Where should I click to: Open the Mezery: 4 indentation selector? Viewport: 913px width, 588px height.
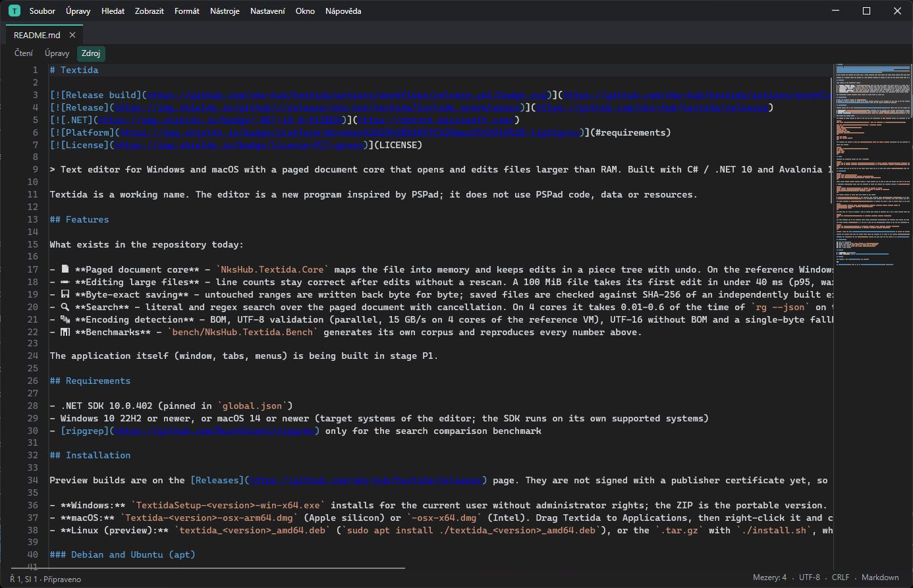(x=769, y=577)
